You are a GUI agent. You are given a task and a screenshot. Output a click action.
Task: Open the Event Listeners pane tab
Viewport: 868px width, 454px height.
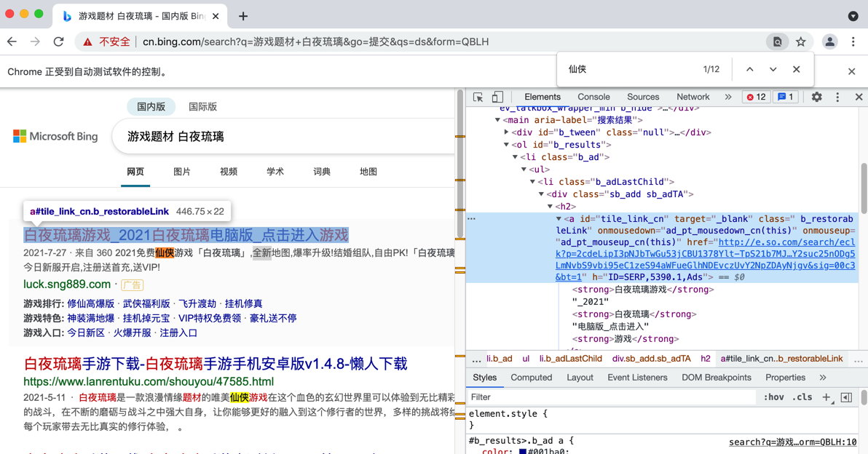coord(637,377)
